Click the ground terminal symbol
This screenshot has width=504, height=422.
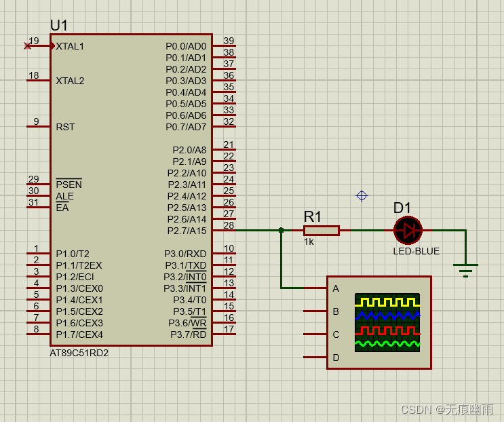pyautogui.click(x=465, y=270)
